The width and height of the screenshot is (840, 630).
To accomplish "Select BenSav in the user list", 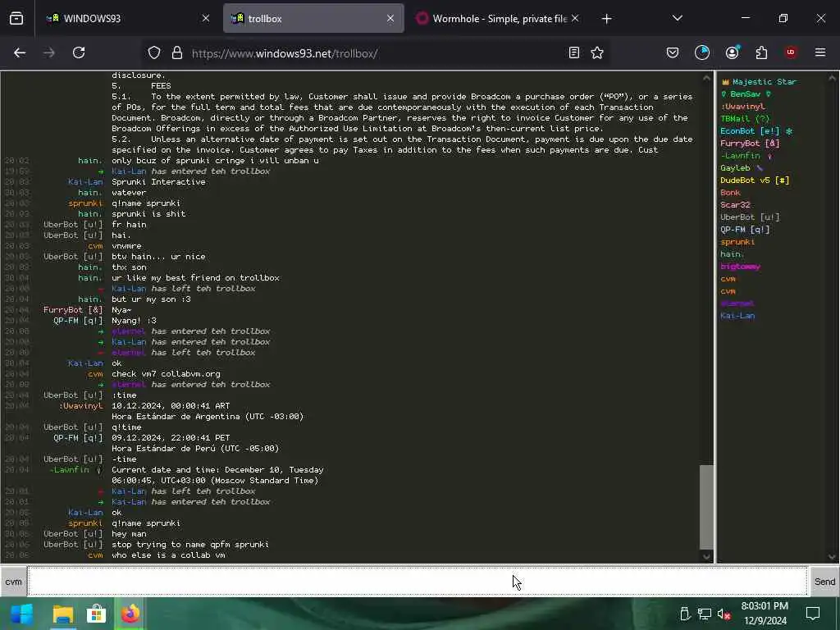I will pyautogui.click(x=746, y=94).
